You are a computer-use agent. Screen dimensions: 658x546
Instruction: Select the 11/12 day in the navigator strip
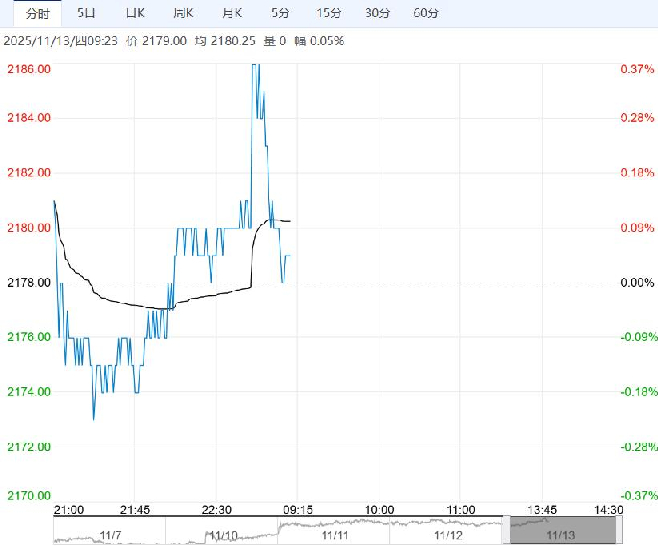pyautogui.click(x=450, y=533)
